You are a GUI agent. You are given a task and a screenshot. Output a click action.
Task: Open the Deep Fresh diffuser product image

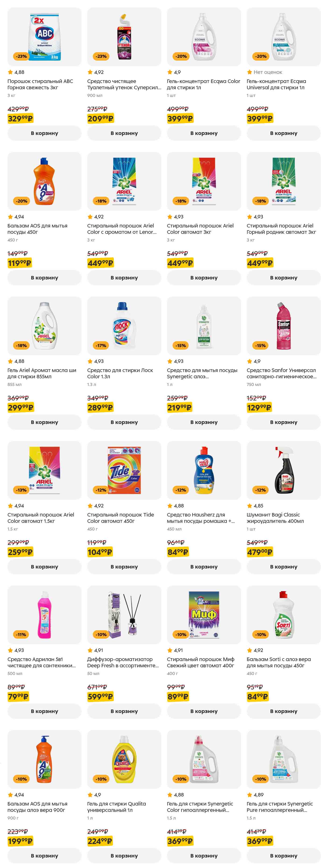124,615
